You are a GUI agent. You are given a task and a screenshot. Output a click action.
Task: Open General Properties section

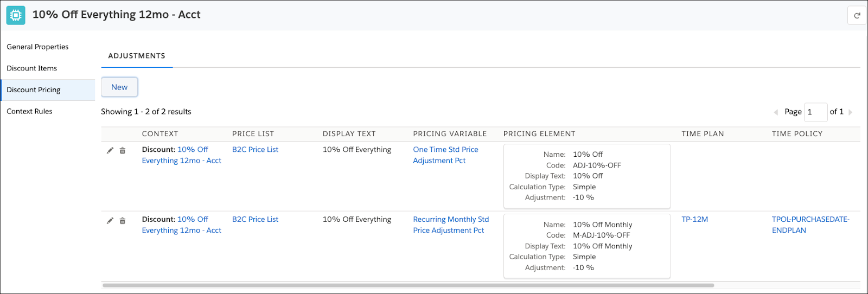pos(37,47)
